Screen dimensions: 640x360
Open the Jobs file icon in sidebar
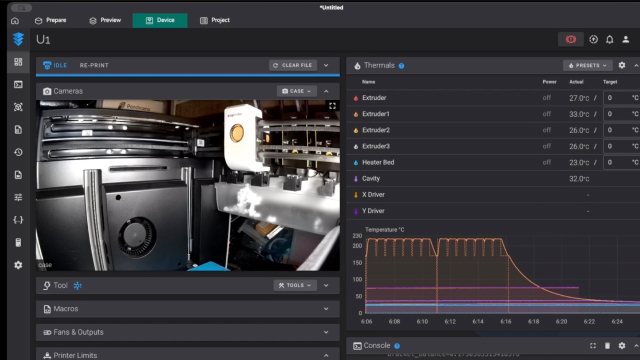18,130
